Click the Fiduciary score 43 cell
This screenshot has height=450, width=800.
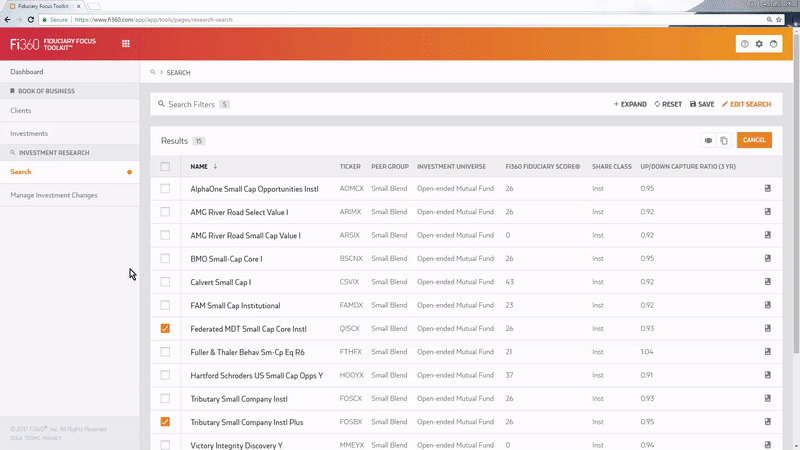pos(509,282)
